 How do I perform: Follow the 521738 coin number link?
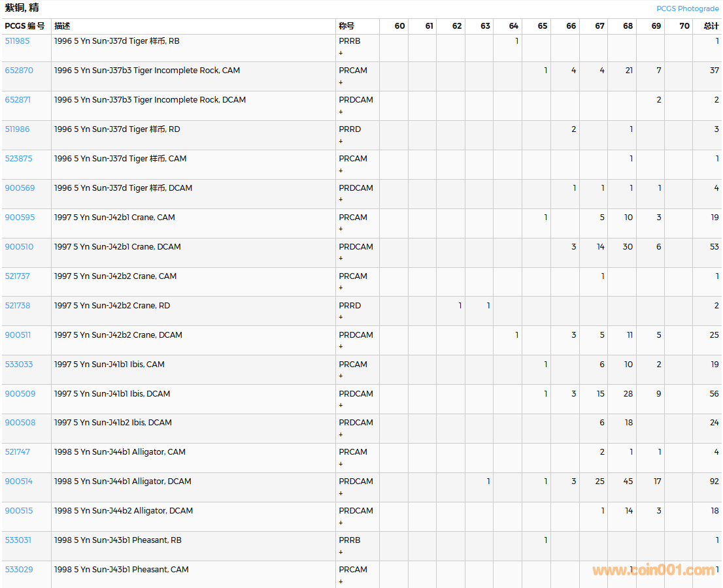[18, 306]
